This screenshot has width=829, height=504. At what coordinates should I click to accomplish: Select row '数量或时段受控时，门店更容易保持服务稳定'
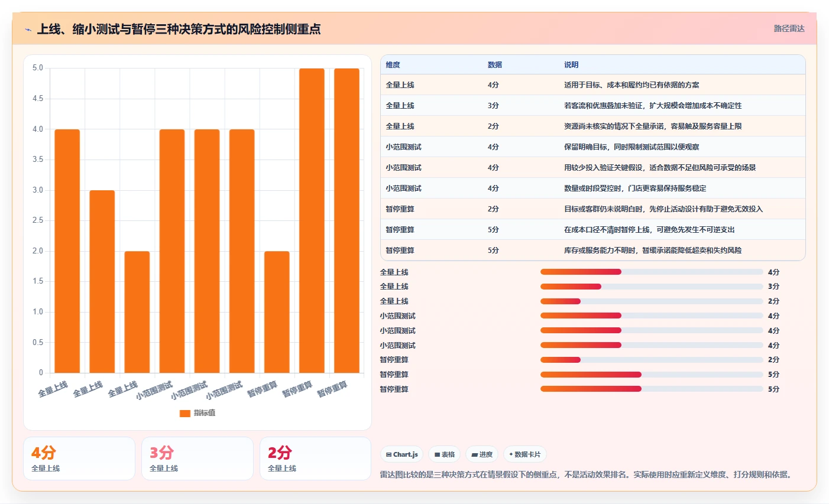coord(593,188)
